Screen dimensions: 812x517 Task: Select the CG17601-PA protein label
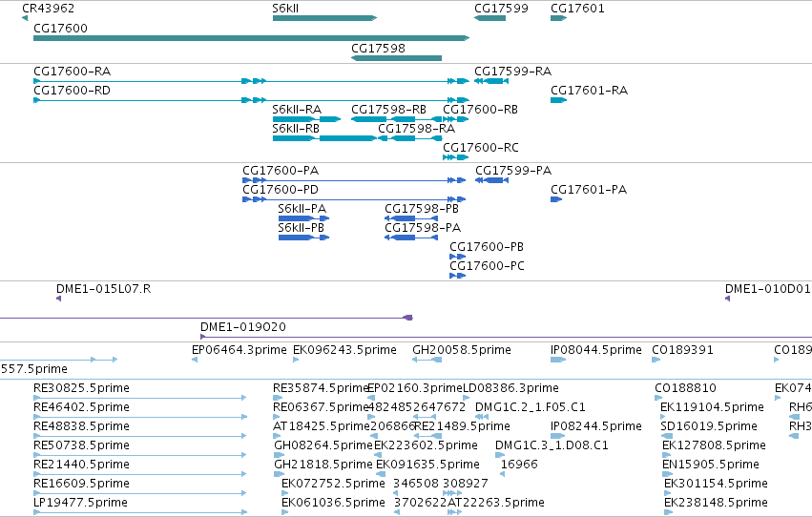tap(589, 190)
